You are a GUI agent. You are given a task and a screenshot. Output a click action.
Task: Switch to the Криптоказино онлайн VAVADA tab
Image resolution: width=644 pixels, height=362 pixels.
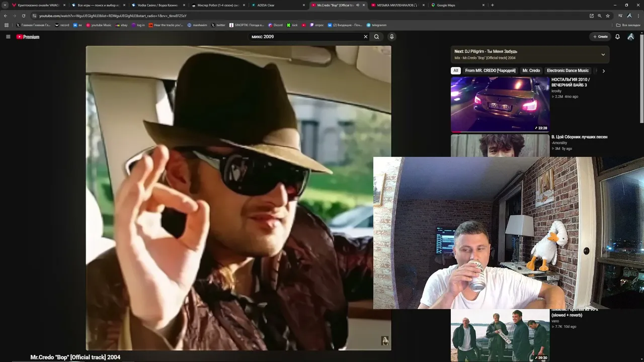(x=38, y=5)
